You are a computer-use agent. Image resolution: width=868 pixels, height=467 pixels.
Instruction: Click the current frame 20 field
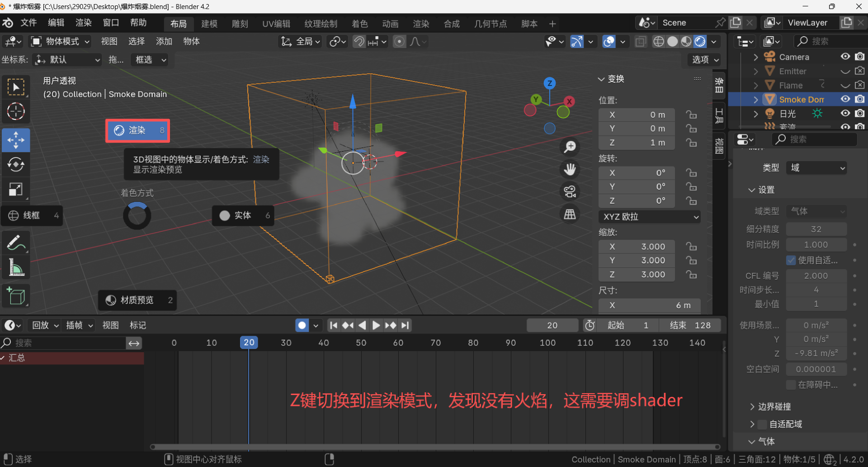[x=552, y=325]
